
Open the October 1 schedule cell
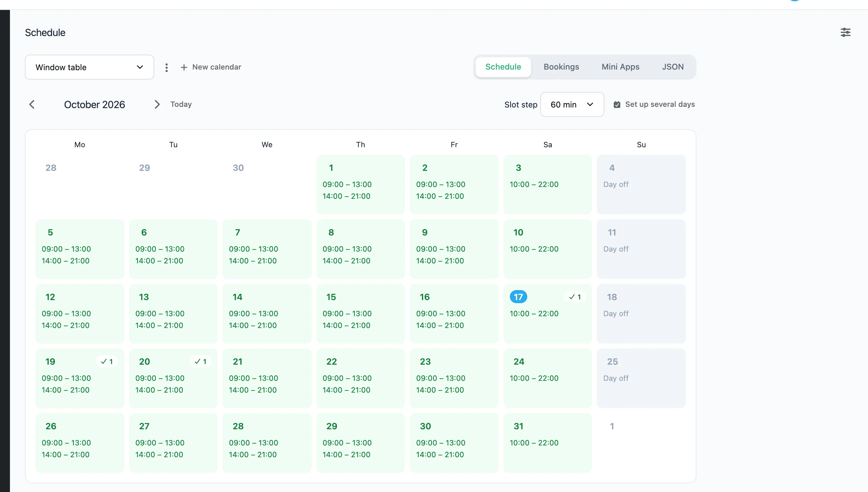[360, 184]
